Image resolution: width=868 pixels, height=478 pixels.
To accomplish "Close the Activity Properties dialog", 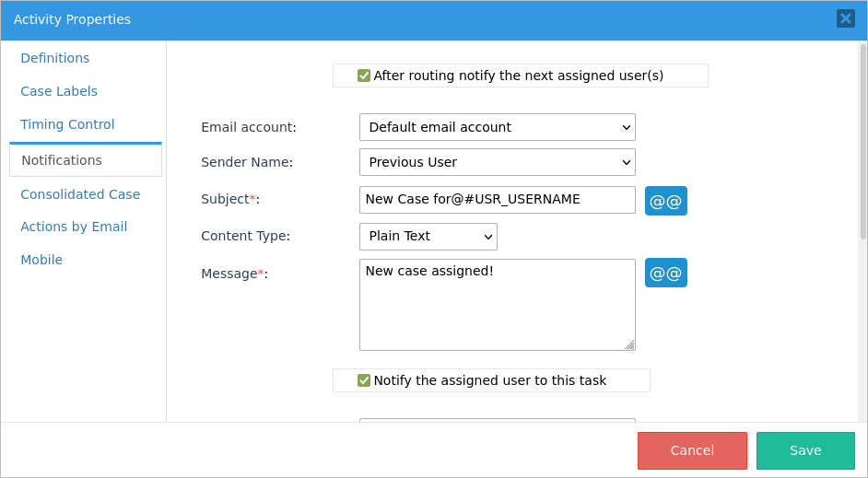I will [845, 18].
